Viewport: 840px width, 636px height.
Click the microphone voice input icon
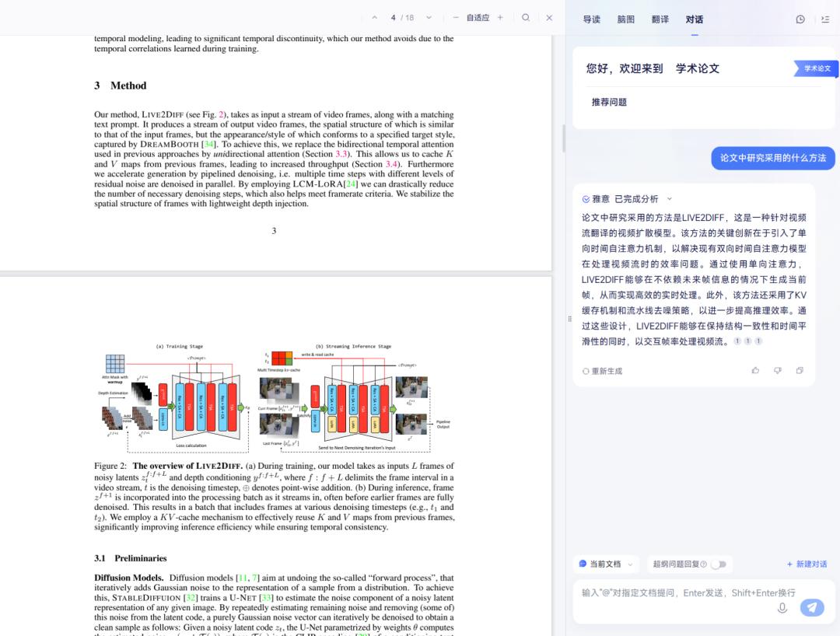(782, 607)
